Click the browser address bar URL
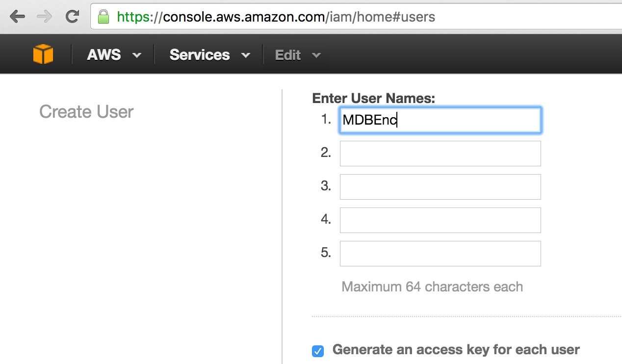This screenshot has height=364, width=622. (x=276, y=17)
